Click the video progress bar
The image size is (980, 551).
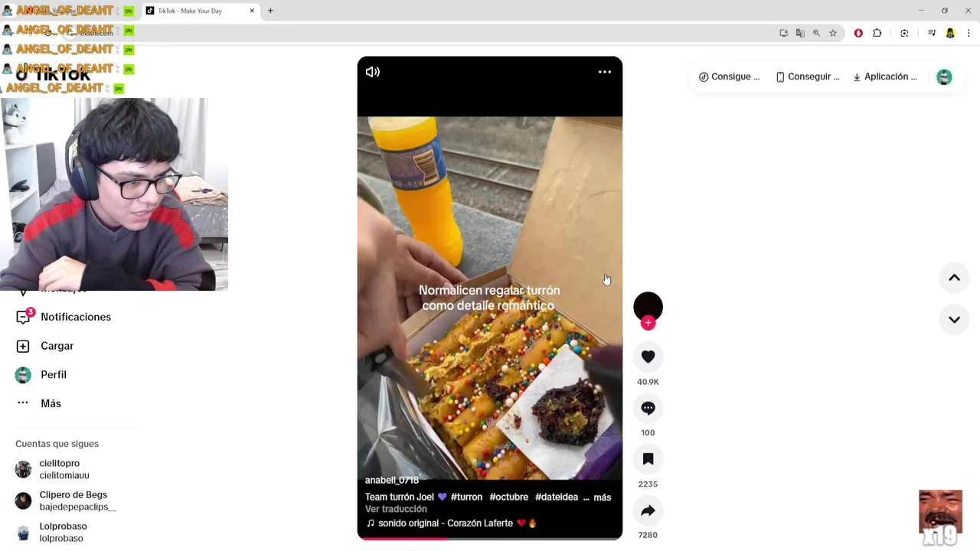490,539
